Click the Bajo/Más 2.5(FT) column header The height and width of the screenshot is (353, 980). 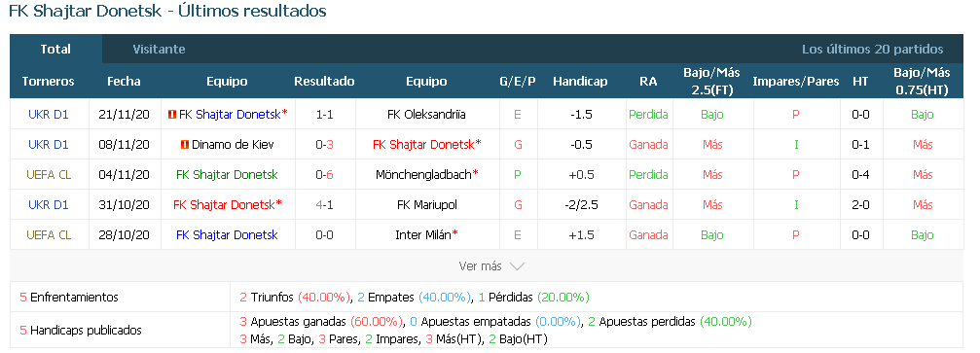click(711, 82)
